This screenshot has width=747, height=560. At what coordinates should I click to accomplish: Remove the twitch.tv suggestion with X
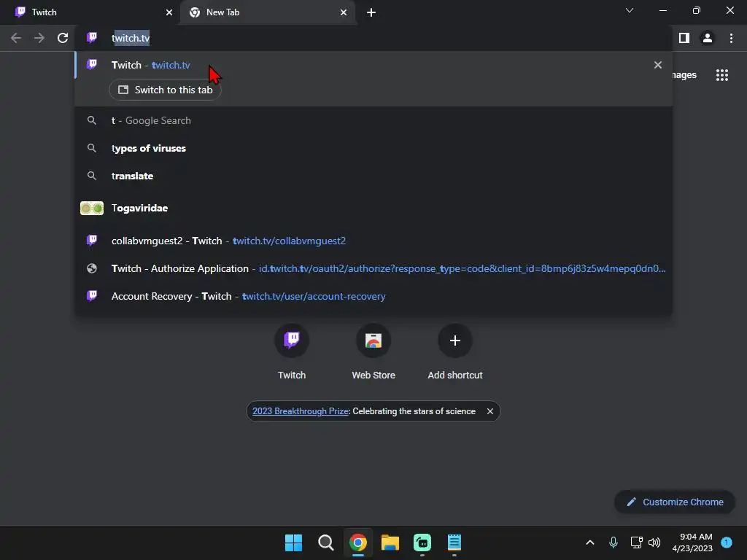click(658, 65)
